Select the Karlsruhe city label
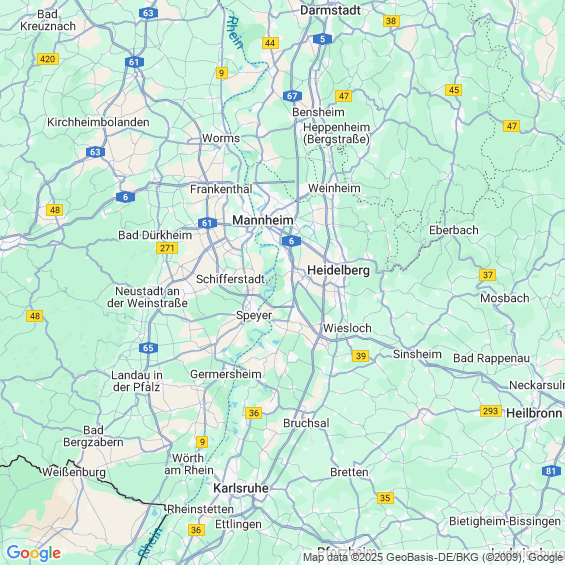The width and height of the screenshot is (565, 565). (x=241, y=488)
